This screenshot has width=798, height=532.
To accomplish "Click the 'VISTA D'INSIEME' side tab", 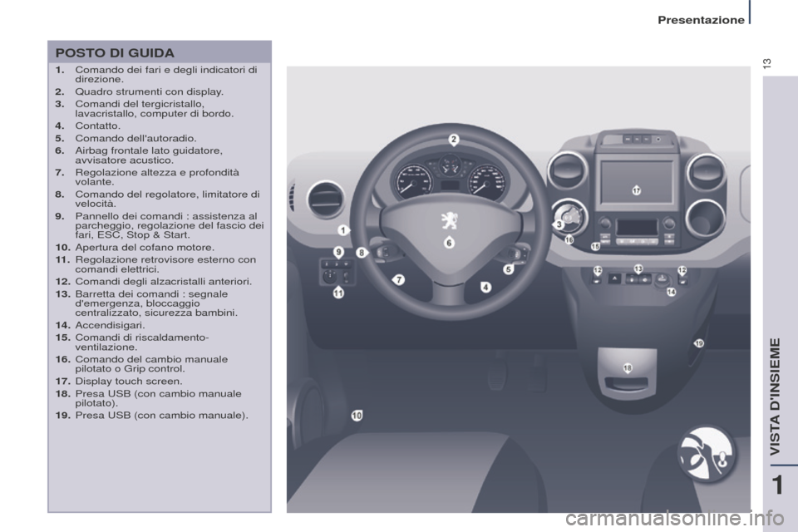I will click(x=775, y=397).
